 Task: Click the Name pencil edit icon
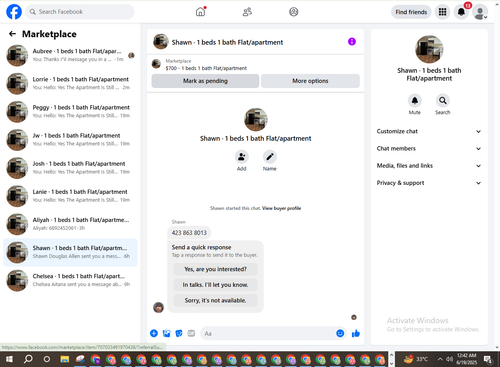[x=270, y=157]
